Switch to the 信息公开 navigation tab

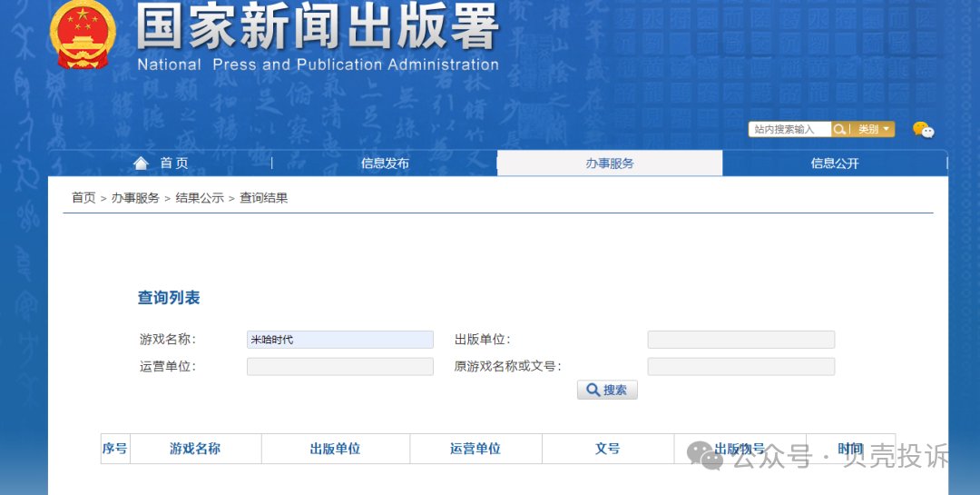point(835,163)
